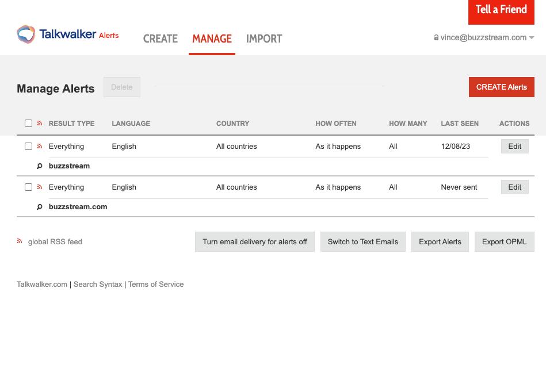Click the Never sent cell

click(x=459, y=187)
